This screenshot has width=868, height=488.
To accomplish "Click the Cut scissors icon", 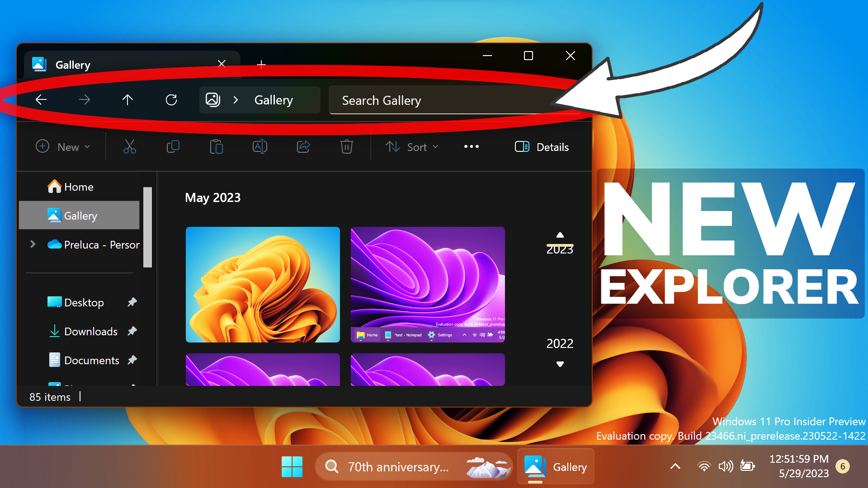I will (130, 147).
